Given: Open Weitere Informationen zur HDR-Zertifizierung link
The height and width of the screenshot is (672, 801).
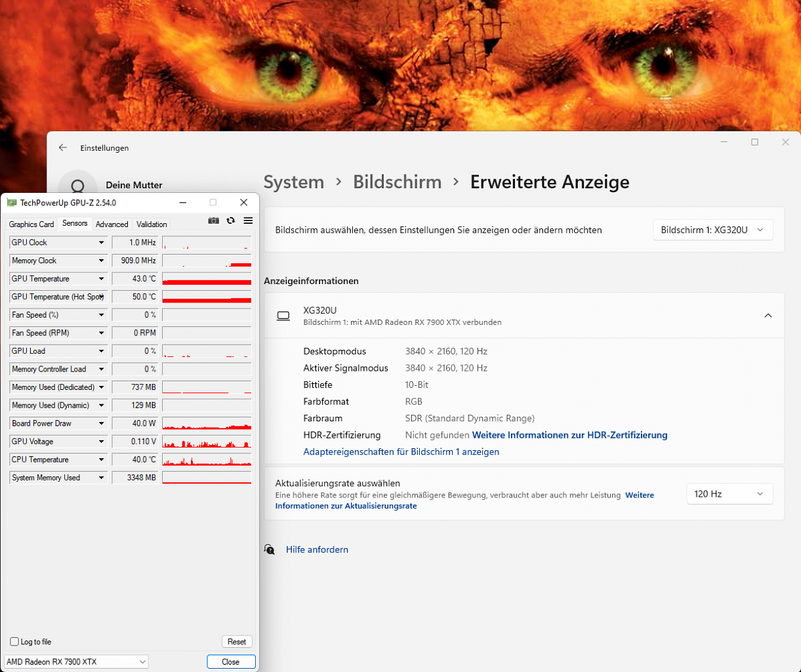Looking at the screenshot, I should pos(569,435).
